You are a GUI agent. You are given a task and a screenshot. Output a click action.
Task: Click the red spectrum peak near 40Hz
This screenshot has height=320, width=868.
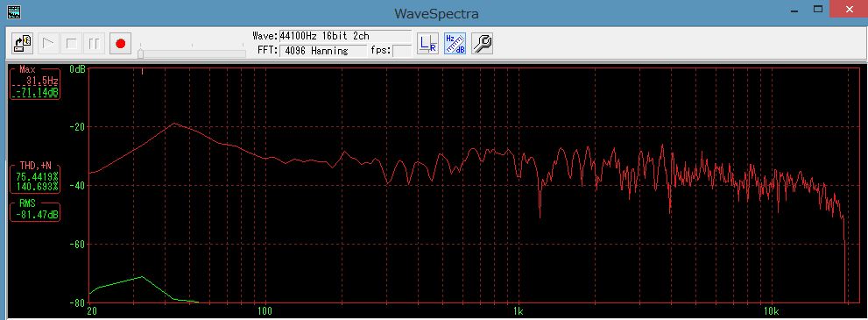175,123
